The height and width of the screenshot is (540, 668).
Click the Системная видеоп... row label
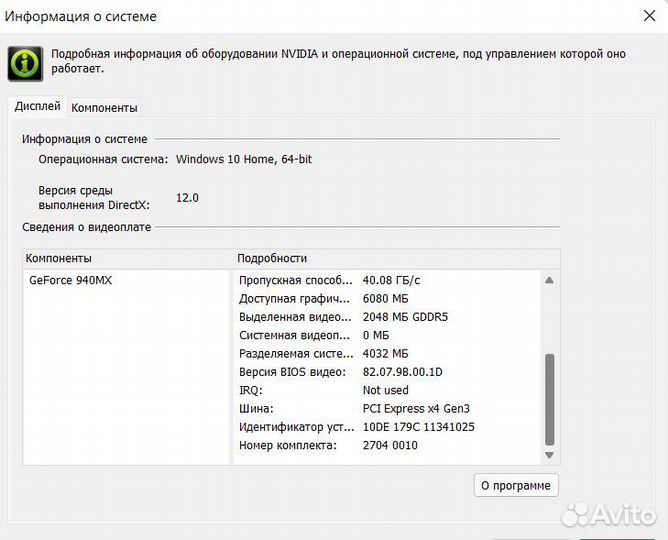tap(294, 335)
